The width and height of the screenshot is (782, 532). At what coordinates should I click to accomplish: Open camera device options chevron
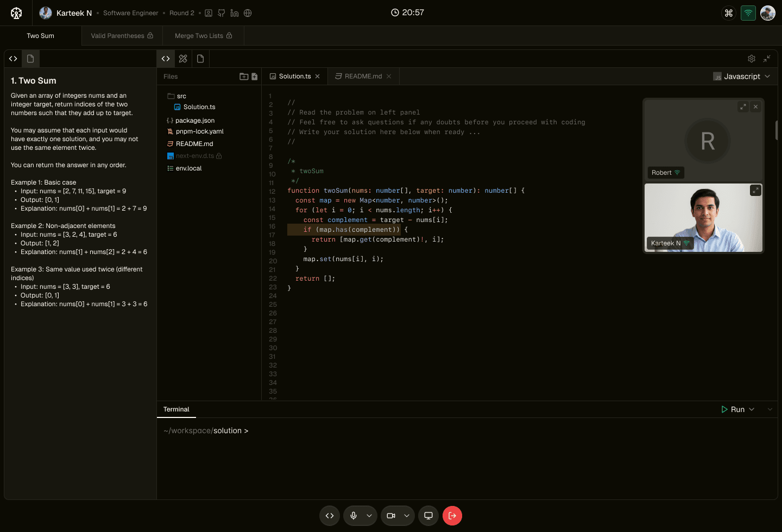[407, 516]
